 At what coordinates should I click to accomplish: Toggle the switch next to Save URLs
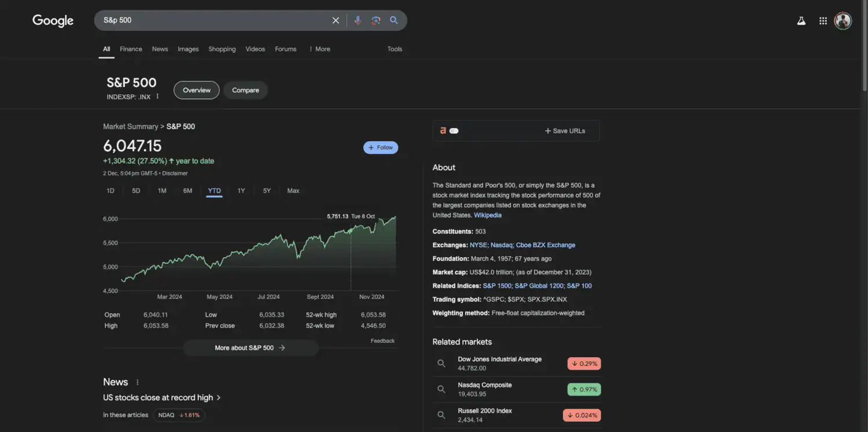point(454,131)
